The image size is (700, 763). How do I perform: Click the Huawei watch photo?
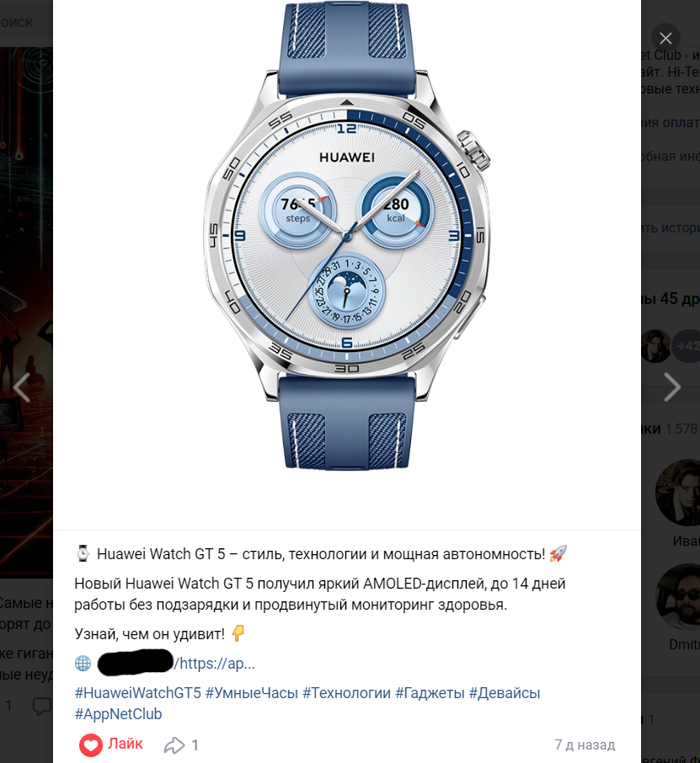346,235
